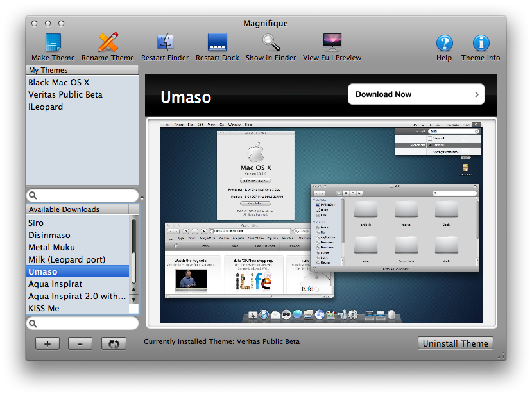
Task: Click the My Themes column header
Action: pos(82,70)
